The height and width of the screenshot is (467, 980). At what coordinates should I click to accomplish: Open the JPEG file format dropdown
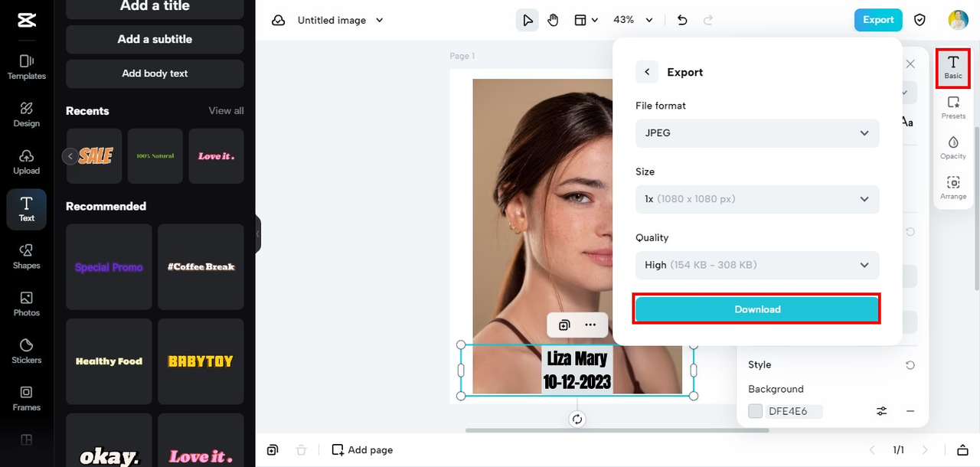[756, 132]
